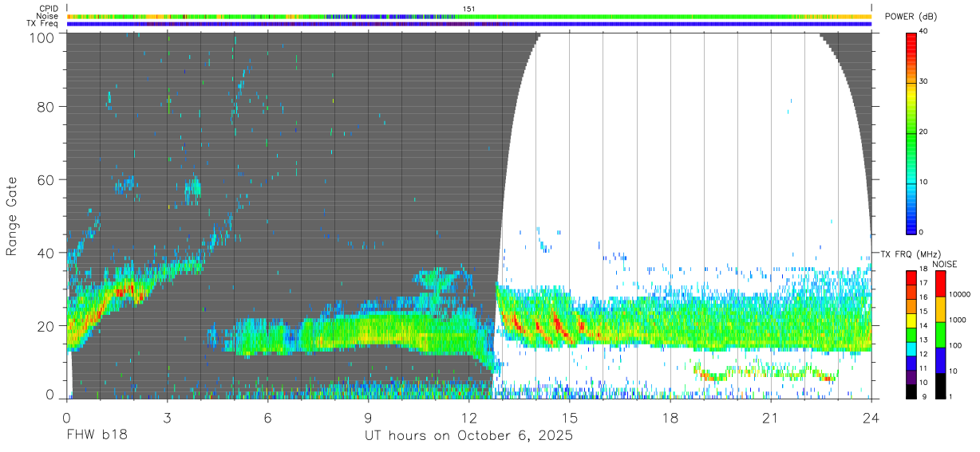
Task: Click the y-axis tick label '80'
Action: (47, 106)
